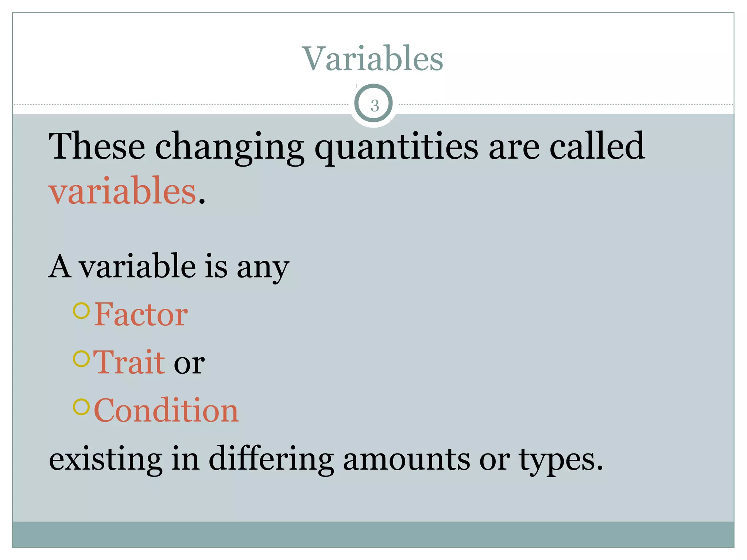Click the yellow bullet circle beside Condition

81,407
